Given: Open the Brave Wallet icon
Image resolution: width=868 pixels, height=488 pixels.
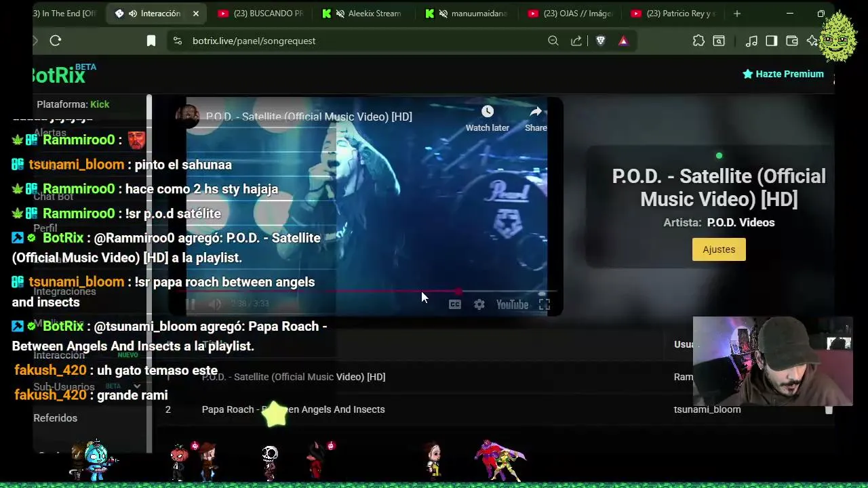Looking at the screenshot, I should (791, 41).
